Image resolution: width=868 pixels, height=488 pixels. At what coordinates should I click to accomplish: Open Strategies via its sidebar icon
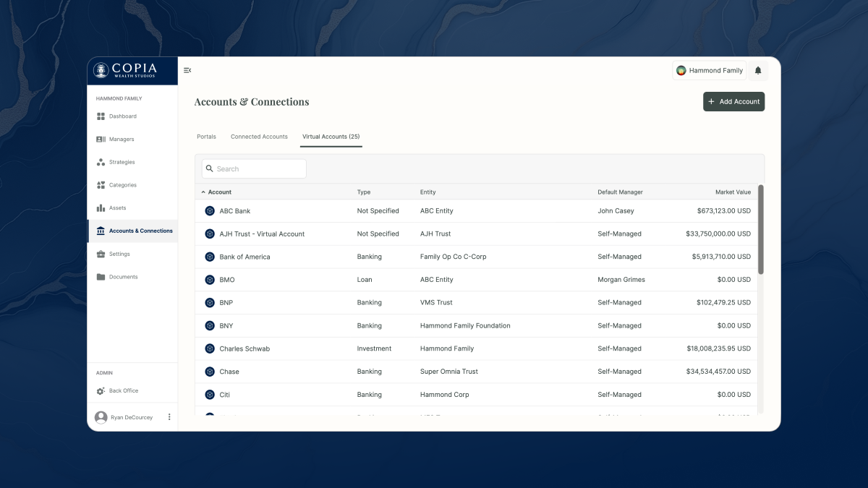[101, 163]
